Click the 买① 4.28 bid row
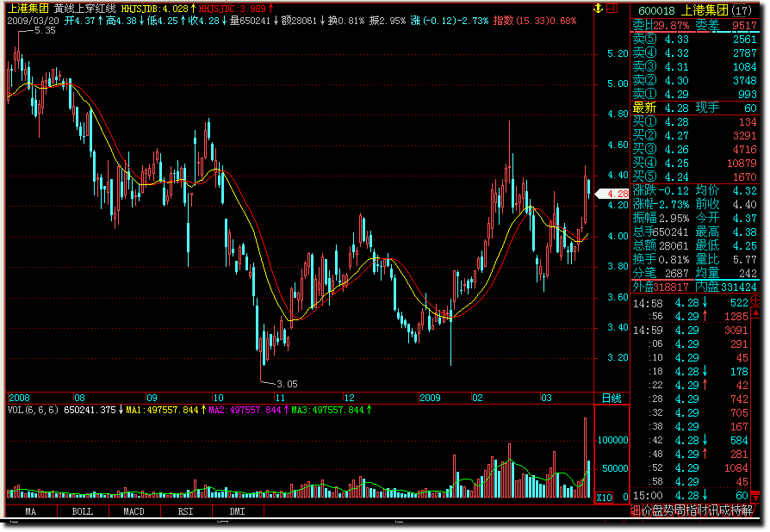 coord(694,121)
